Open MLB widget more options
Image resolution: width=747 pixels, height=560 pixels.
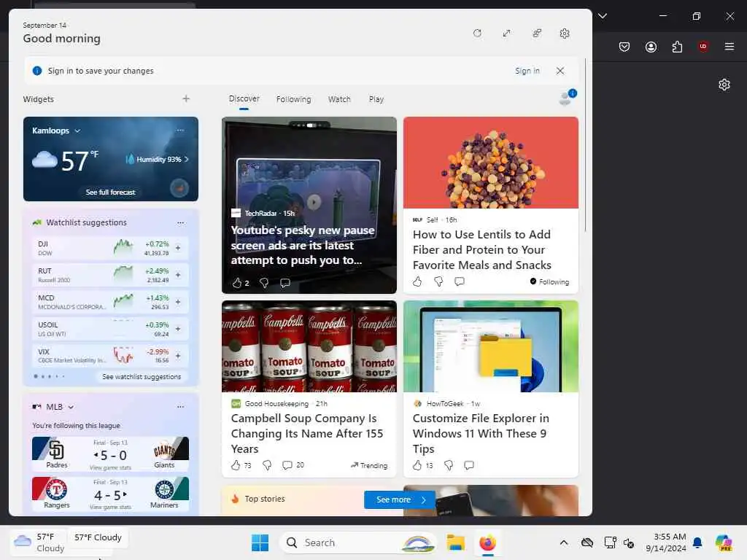point(180,407)
